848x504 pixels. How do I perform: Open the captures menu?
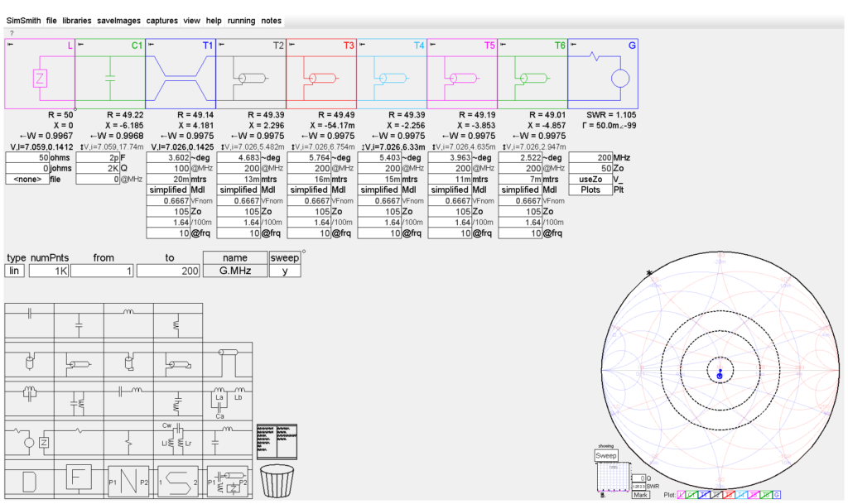click(161, 21)
